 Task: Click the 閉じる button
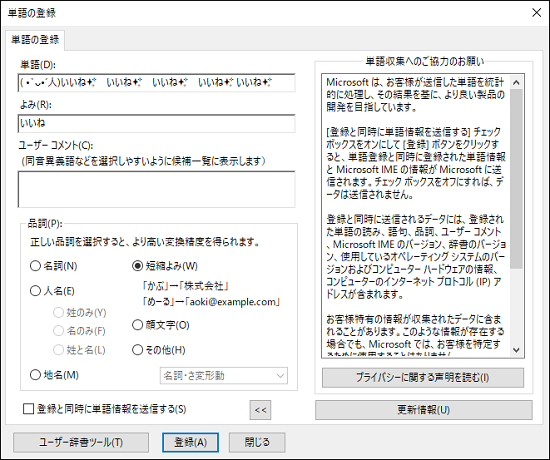click(257, 442)
